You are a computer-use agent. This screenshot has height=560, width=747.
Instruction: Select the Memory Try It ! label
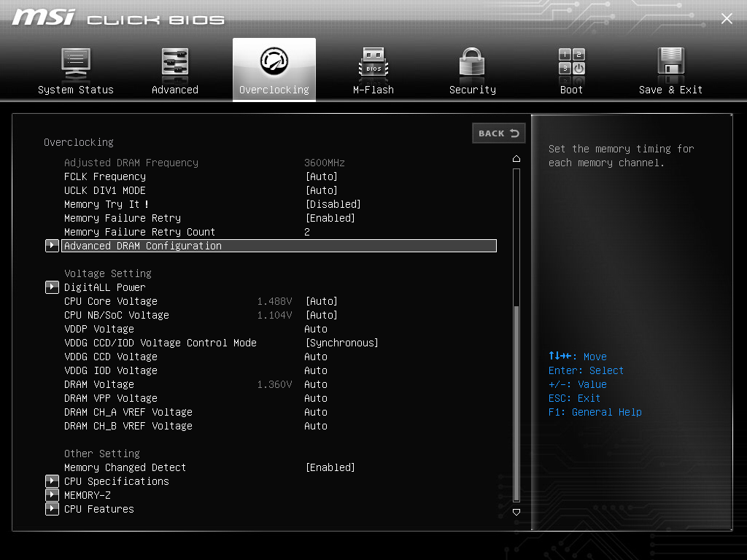[107, 204]
